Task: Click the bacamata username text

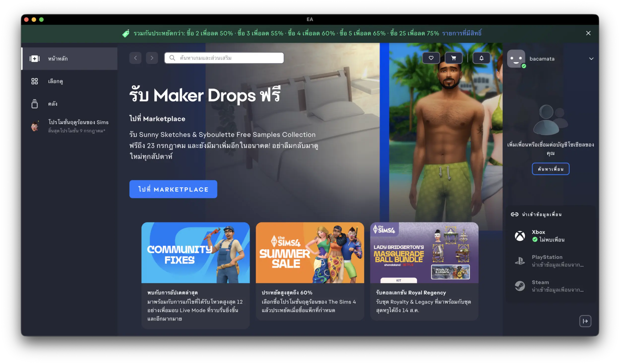Action: tap(542, 59)
